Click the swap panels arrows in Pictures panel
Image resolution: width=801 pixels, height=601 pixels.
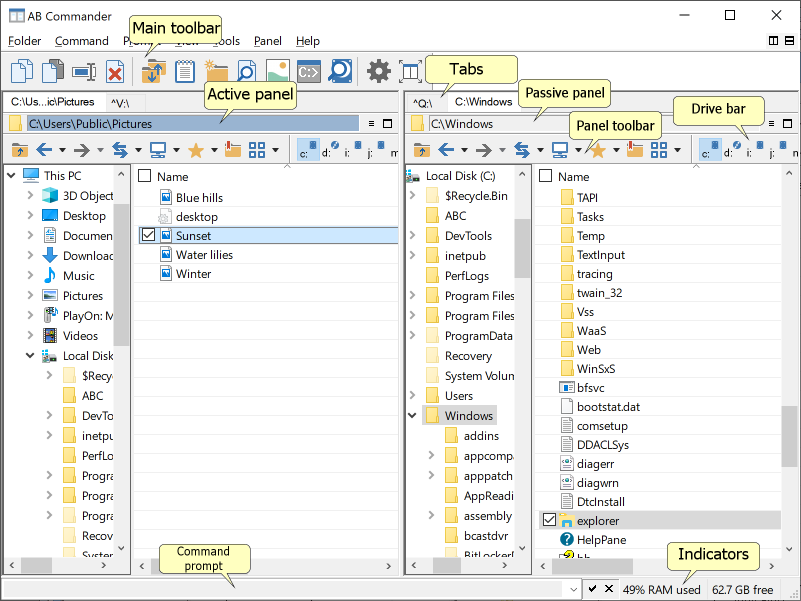[x=120, y=150]
